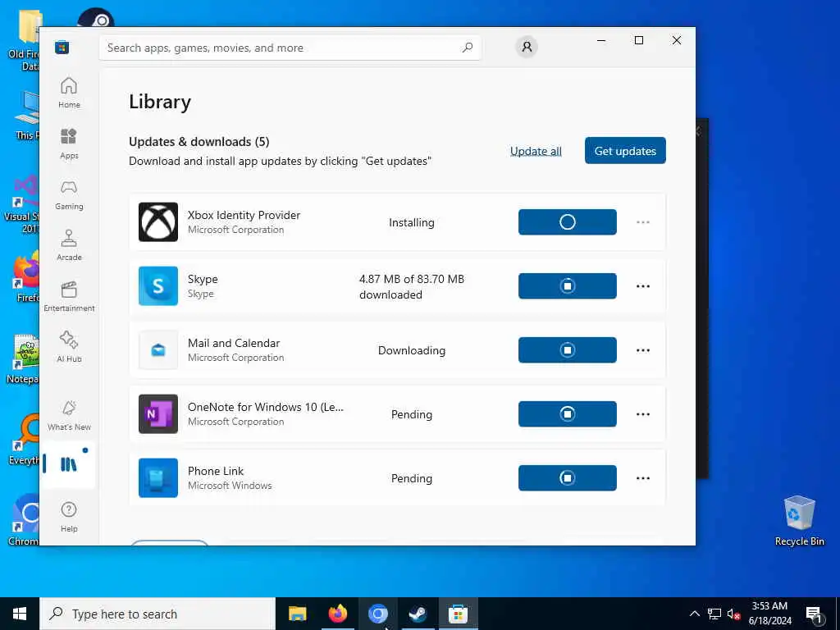Stop the Skype download
This screenshot has height=630, width=840.
tap(568, 285)
